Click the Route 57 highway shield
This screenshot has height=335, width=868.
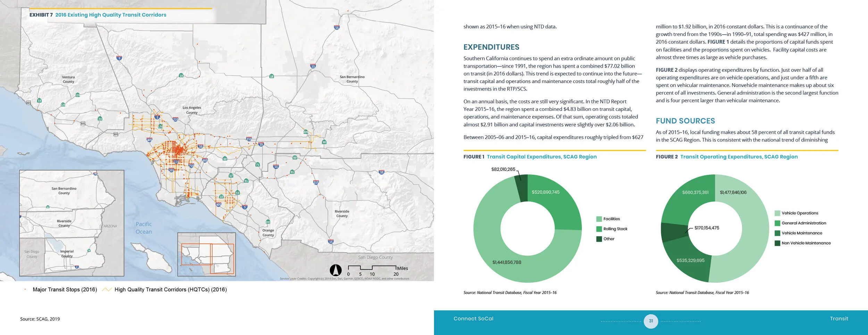(231, 176)
